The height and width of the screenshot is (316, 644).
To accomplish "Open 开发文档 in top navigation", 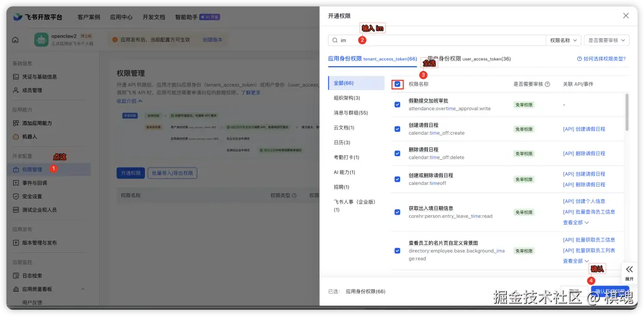I will [x=154, y=17].
